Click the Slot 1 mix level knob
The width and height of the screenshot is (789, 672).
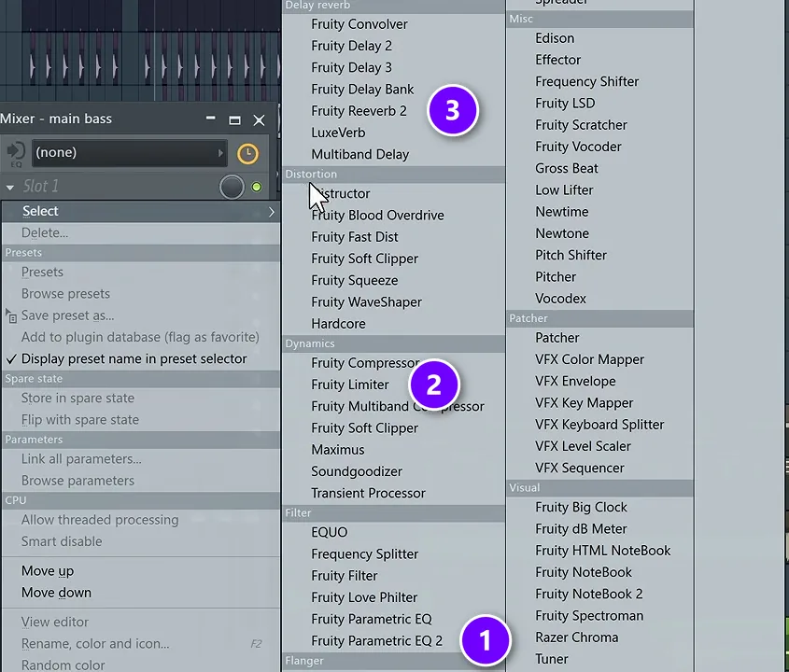(232, 187)
